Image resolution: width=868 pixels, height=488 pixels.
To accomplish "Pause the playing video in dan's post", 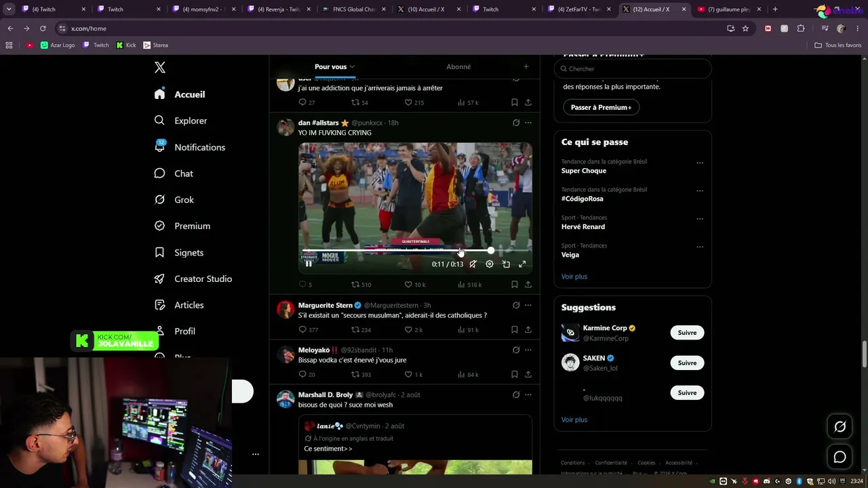I will (309, 264).
